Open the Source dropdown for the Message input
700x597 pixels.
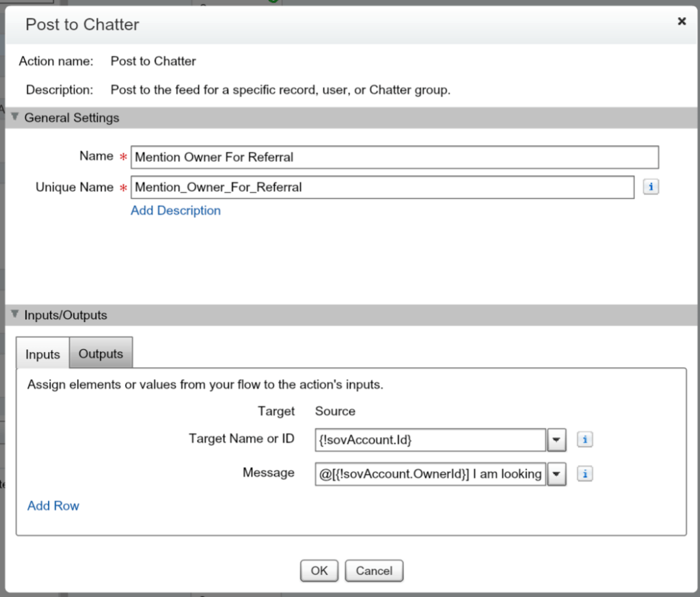pos(556,474)
